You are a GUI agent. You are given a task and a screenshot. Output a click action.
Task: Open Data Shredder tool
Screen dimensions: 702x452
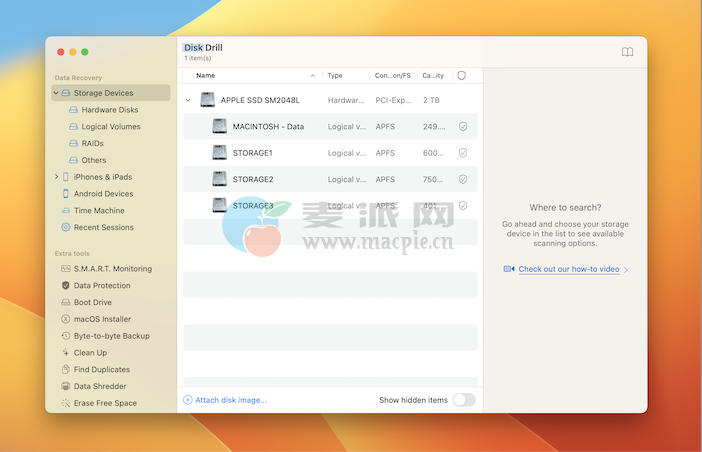click(100, 386)
